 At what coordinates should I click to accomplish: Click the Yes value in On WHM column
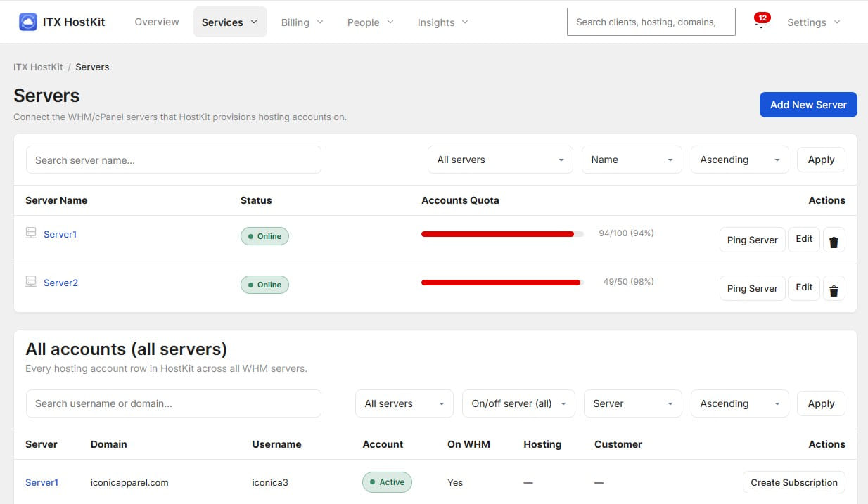coord(455,482)
